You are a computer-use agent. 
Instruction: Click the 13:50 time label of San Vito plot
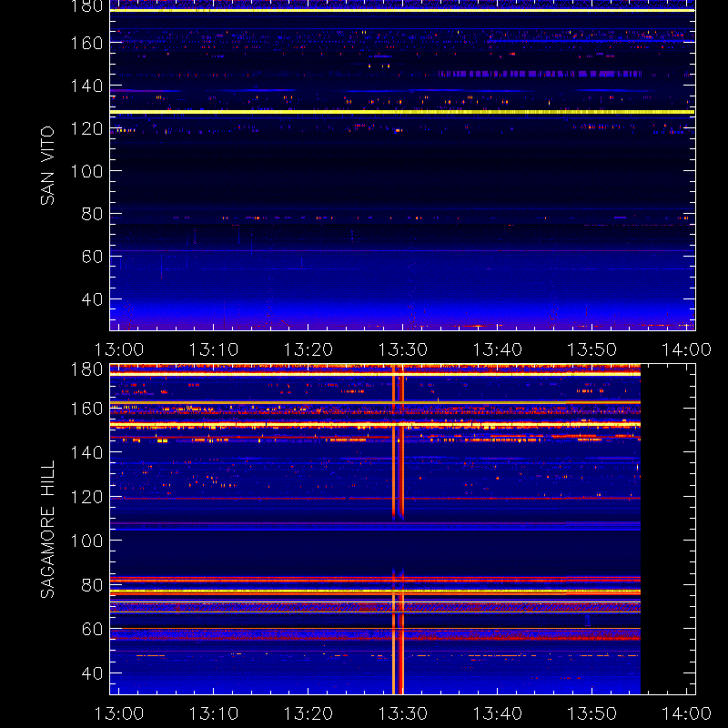(592, 349)
